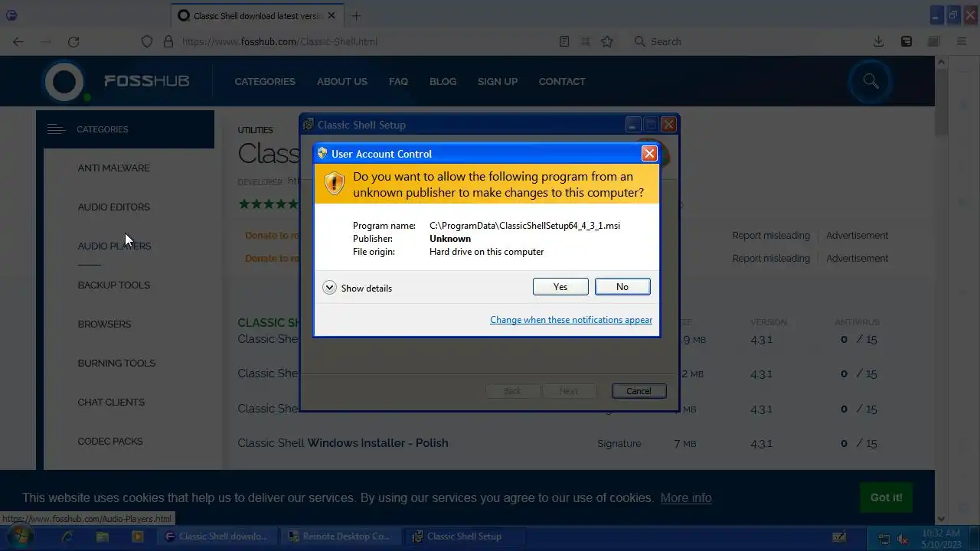Click page vertical scrollbar
Screen dimensions: 980x551
(x=942, y=291)
